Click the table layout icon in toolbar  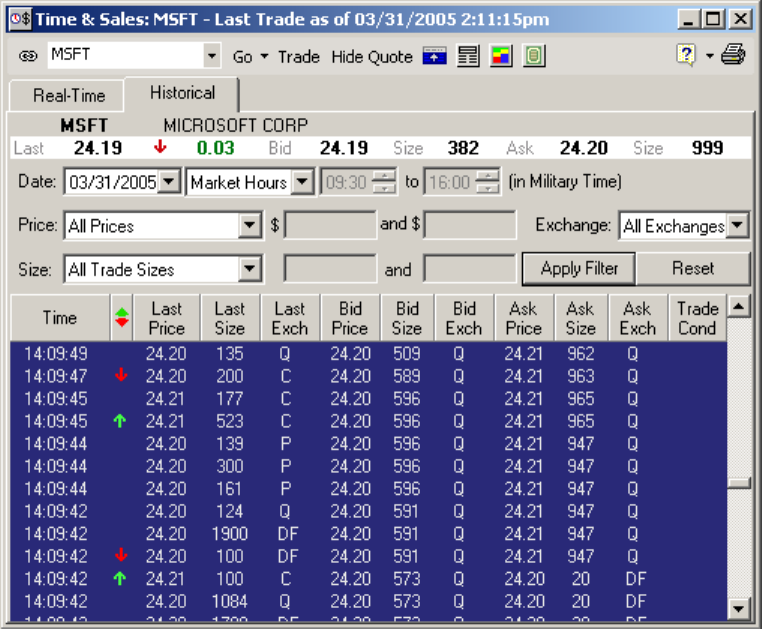point(468,56)
